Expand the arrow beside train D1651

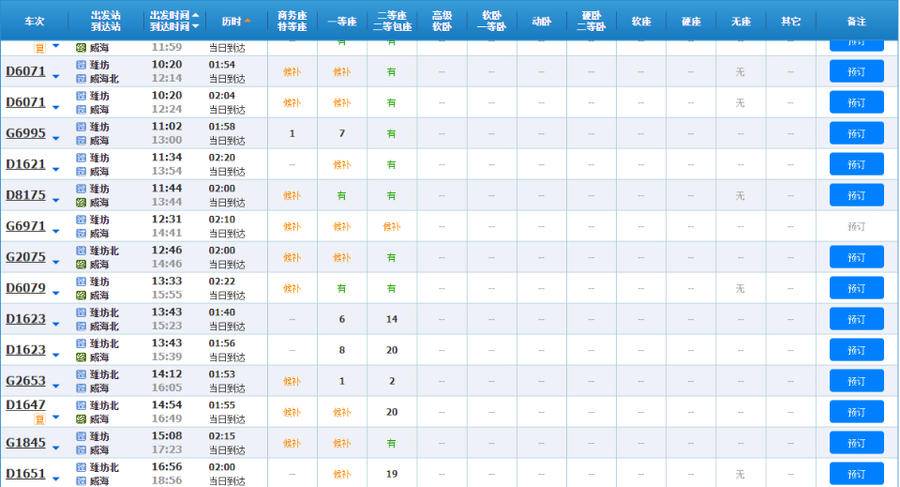56,478
